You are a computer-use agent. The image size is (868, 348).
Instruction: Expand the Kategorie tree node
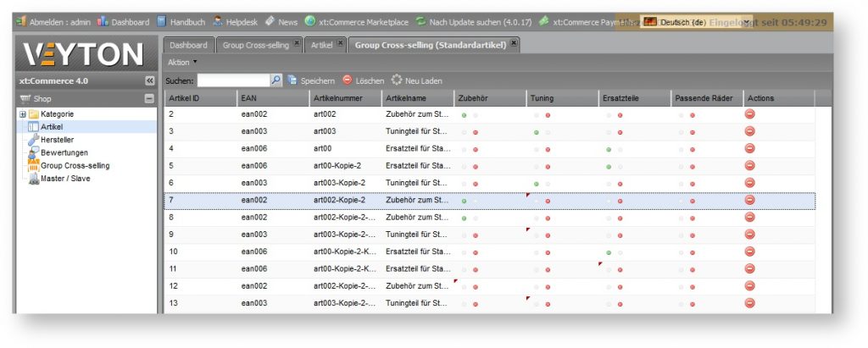(23, 114)
